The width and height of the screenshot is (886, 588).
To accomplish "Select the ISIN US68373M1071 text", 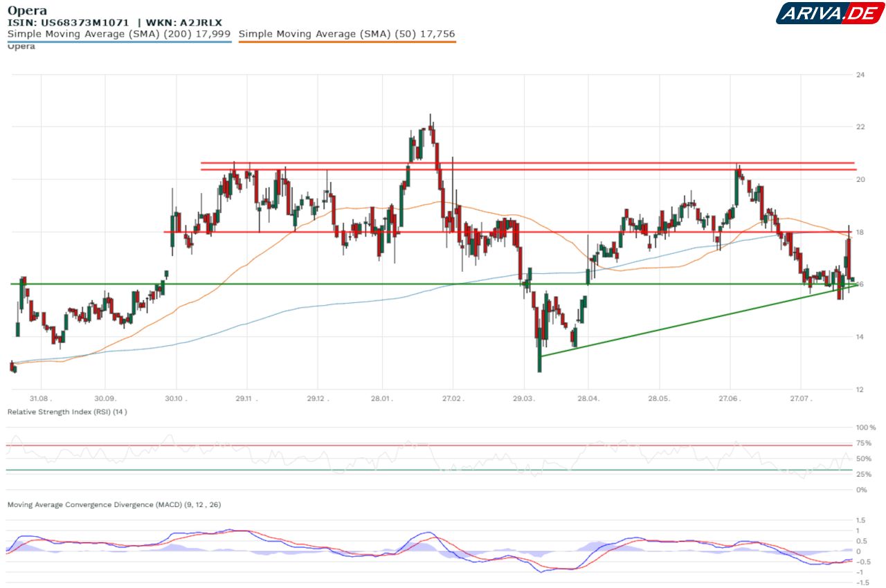I will 68,22.
